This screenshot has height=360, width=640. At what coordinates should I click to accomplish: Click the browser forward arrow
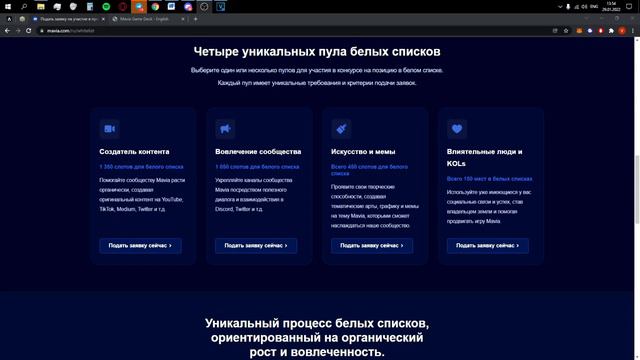[x=18, y=31]
